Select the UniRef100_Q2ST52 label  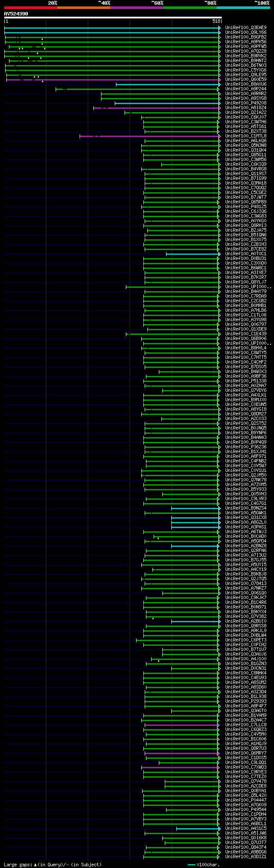click(x=246, y=424)
